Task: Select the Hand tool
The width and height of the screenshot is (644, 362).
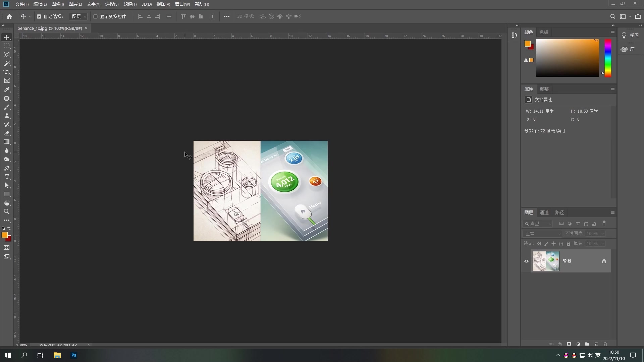Action: point(7,203)
